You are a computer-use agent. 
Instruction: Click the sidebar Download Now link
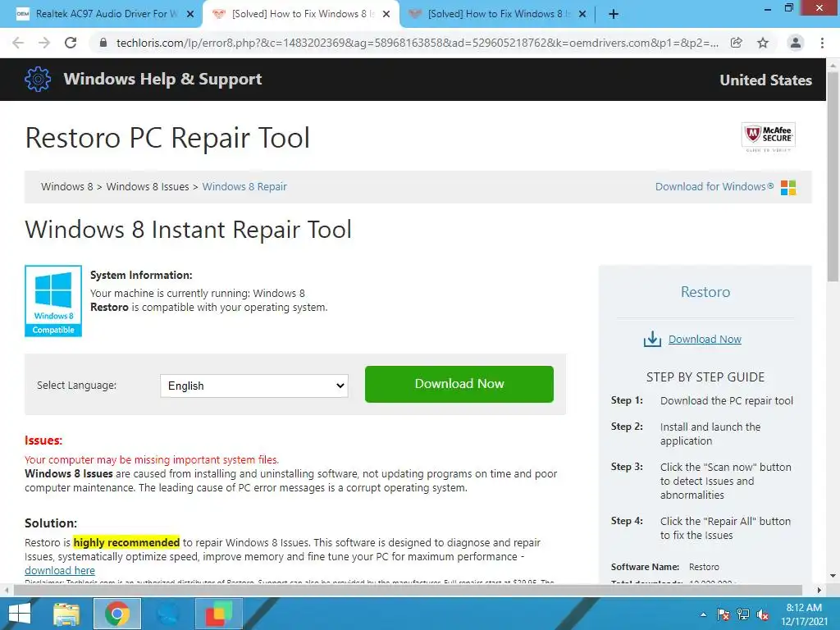pos(705,339)
